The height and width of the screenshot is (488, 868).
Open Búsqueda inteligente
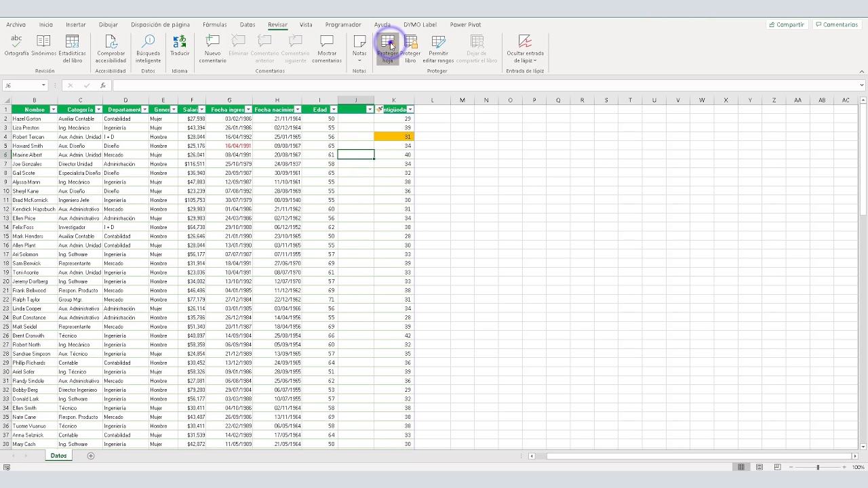point(148,49)
